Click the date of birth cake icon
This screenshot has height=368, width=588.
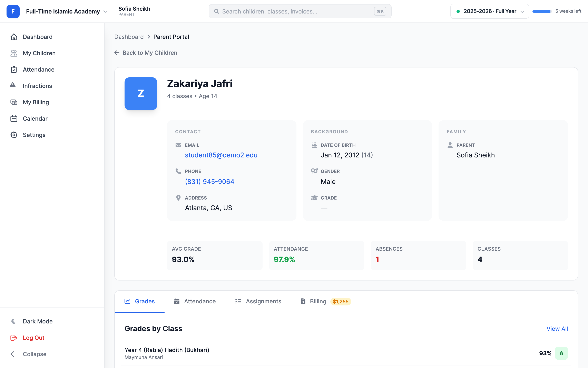[314, 145]
